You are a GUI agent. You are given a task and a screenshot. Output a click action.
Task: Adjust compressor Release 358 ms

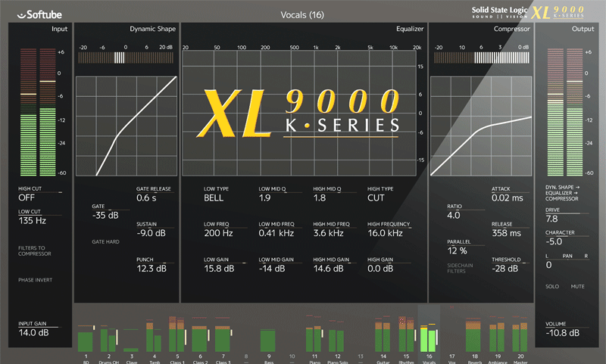[506, 233]
